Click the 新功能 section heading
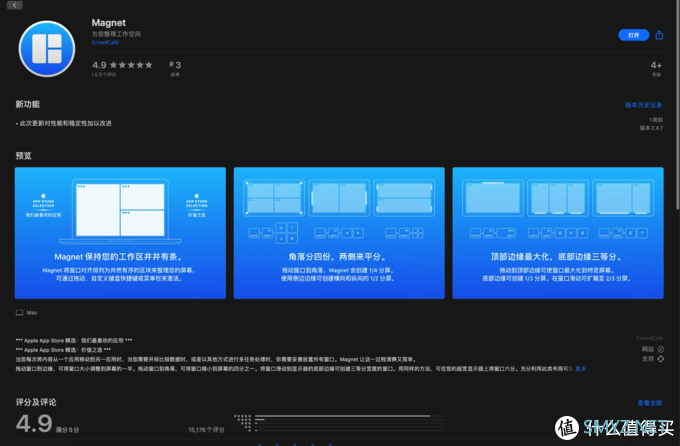This screenshot has width=680, height=446. click(x=28, y=104)
